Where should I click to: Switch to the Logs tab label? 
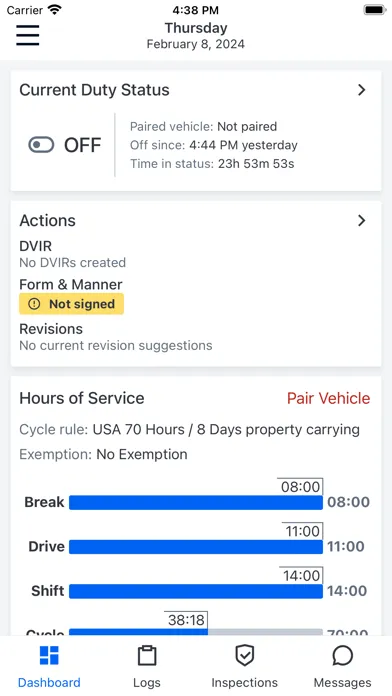(147, 682)
